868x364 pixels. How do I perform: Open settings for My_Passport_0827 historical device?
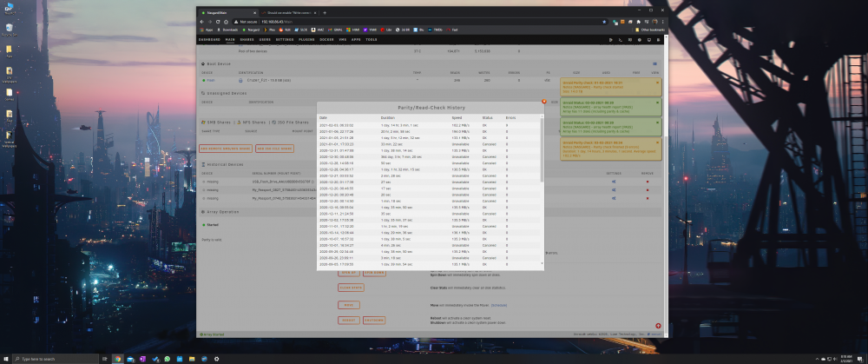coord(614,190)
